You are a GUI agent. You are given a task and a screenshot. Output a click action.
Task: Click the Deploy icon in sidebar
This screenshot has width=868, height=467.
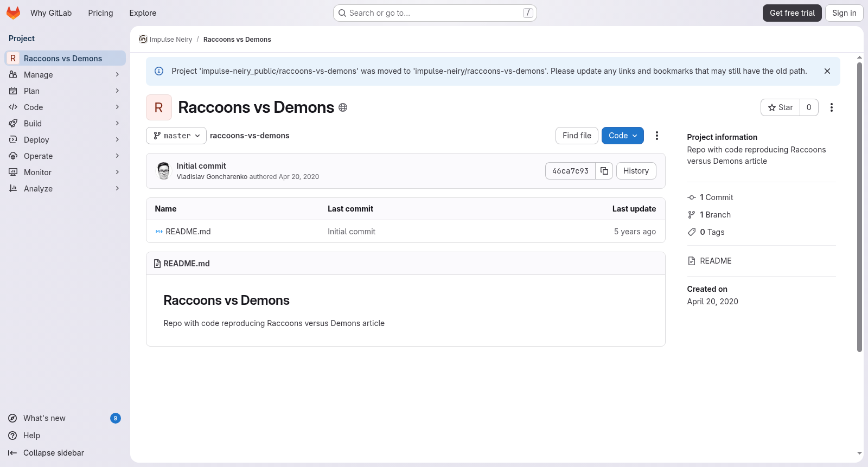click(x=13, y=140)
